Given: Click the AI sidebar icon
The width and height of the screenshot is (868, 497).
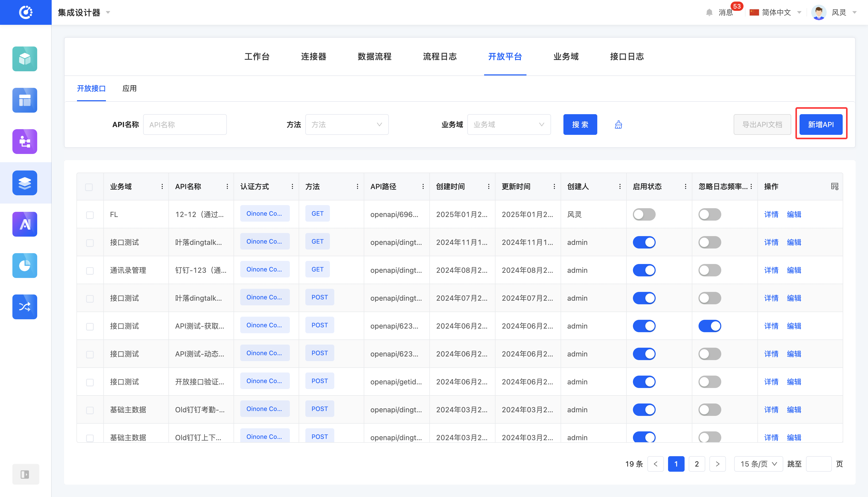Looking at the screenshot, I should [x=25, y=224].
